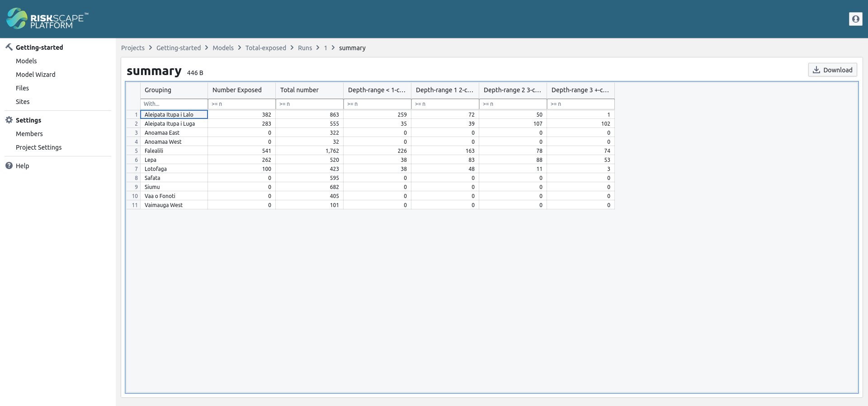Viewport: 868px width, 406px height.
Task: Open Model Wizard in the sidebar
Action: tap(36, 75)
